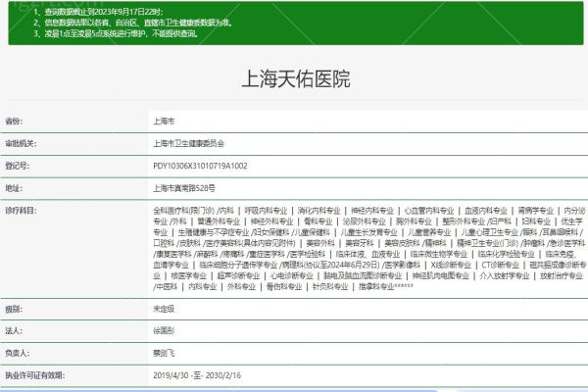This screenshot has height=392, width=588.
Task: Click X线诊断专业 in the department list
Action: pos(451,265)
